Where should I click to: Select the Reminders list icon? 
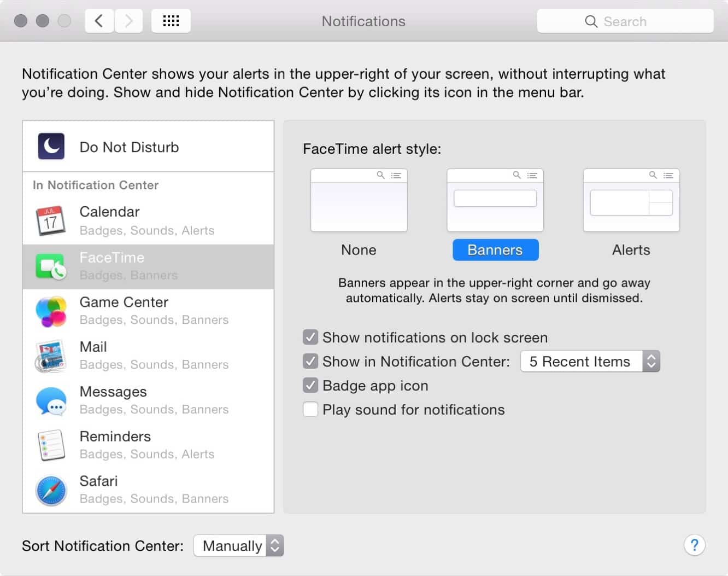[x=51, y=445]
